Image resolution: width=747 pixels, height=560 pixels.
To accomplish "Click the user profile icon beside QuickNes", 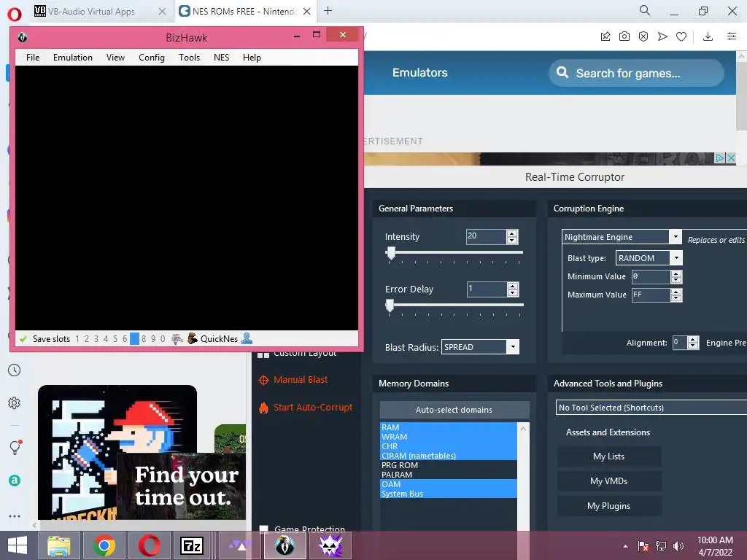I will [x=247, y=338].
